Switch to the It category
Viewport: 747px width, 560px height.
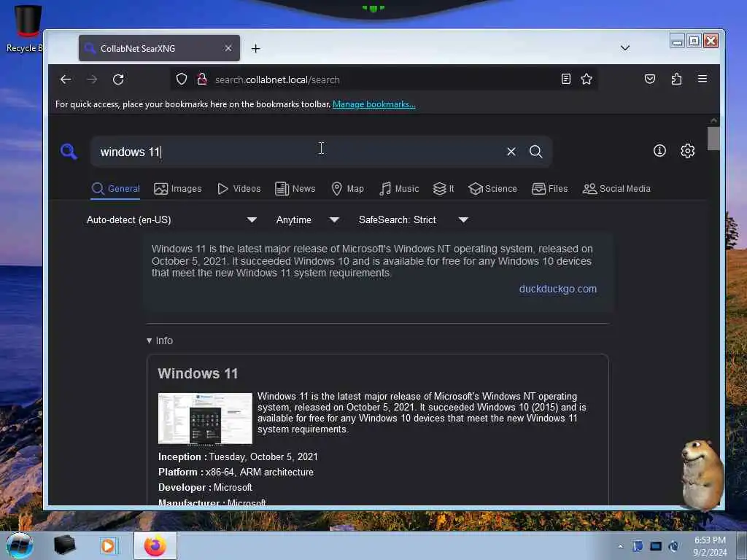click(444, 189)
